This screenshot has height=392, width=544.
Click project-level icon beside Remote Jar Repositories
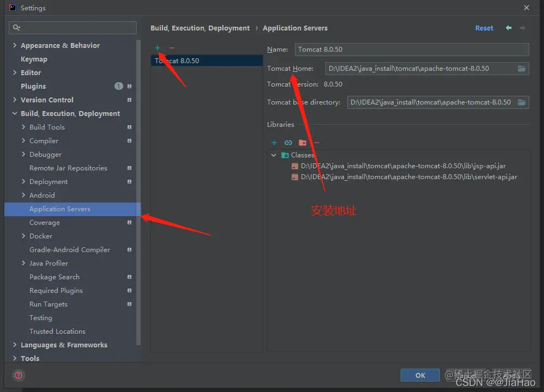click(129, 168)
